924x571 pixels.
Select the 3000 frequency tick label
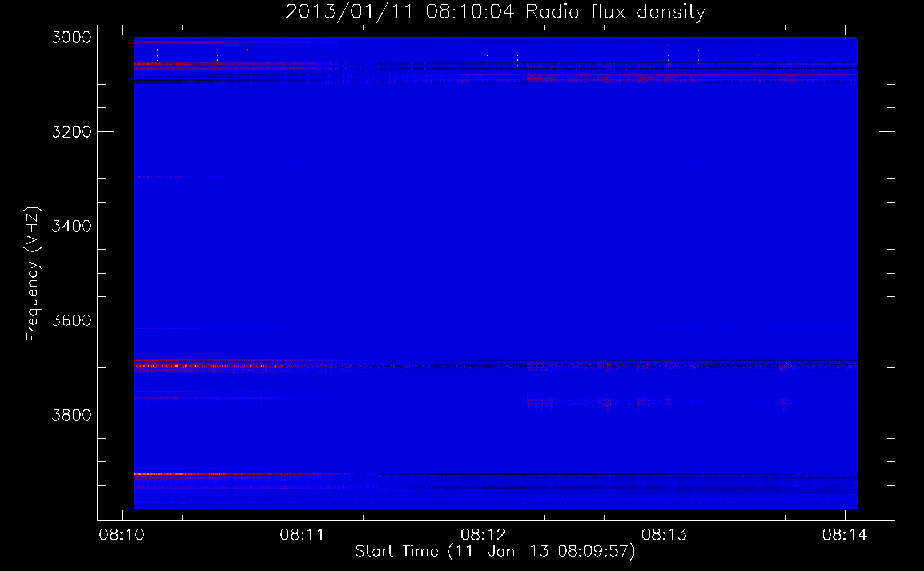(x=71, y=37)
